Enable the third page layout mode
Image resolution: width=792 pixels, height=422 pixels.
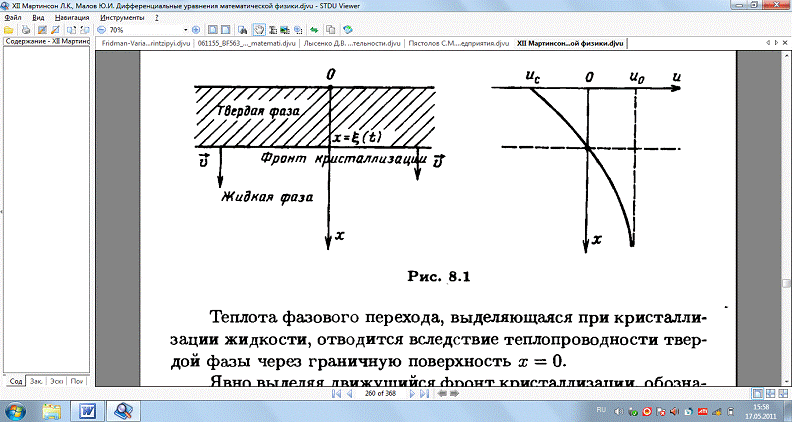(x=782, y=393)
